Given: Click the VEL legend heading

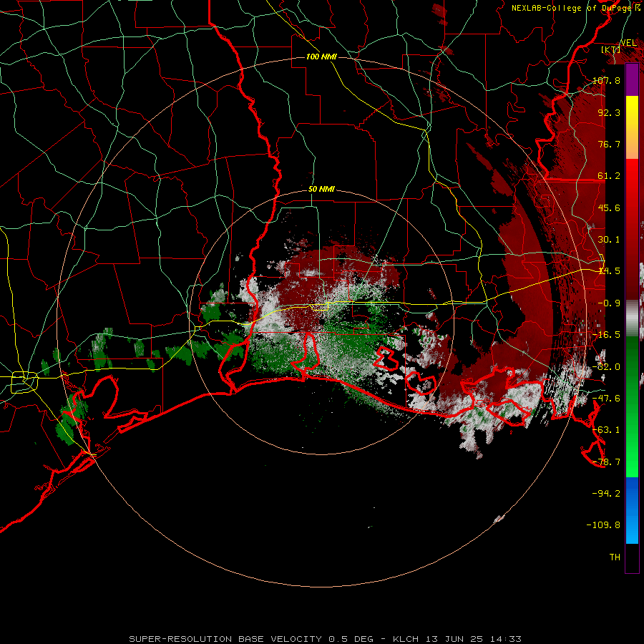Looking at the screenshot, I should pyautogui.click(x=628, y=42).
